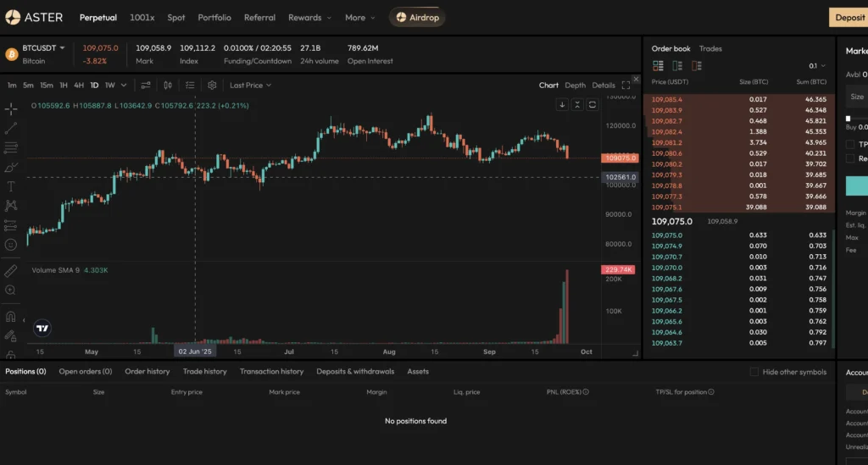
Task: Click the order size slider handle
Action: click(x=848, y=119)
